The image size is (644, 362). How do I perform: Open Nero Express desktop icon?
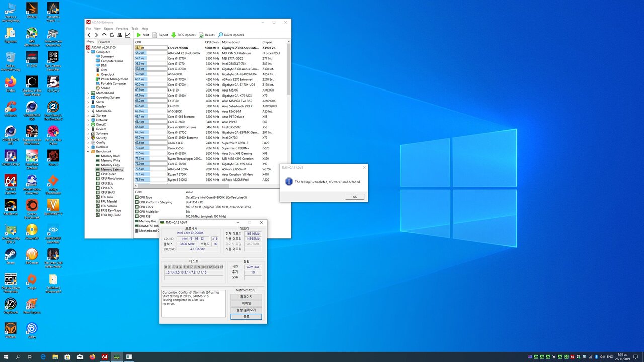coord(32,306)
